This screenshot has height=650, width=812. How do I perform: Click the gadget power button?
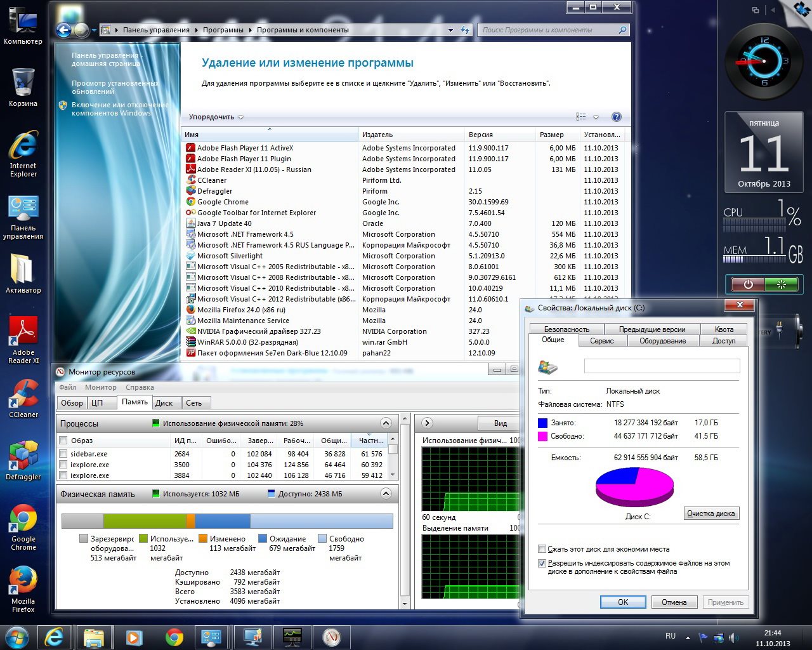point(748,284)
